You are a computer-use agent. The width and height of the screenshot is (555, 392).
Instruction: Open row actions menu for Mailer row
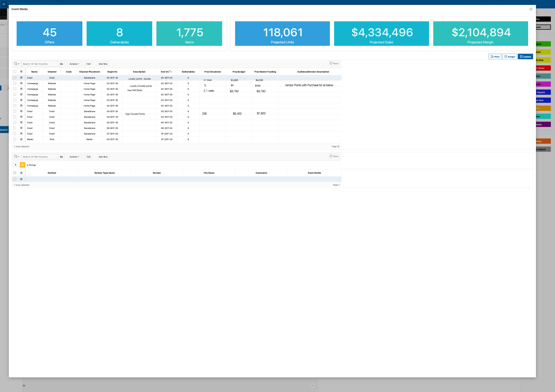pos(21,139)
